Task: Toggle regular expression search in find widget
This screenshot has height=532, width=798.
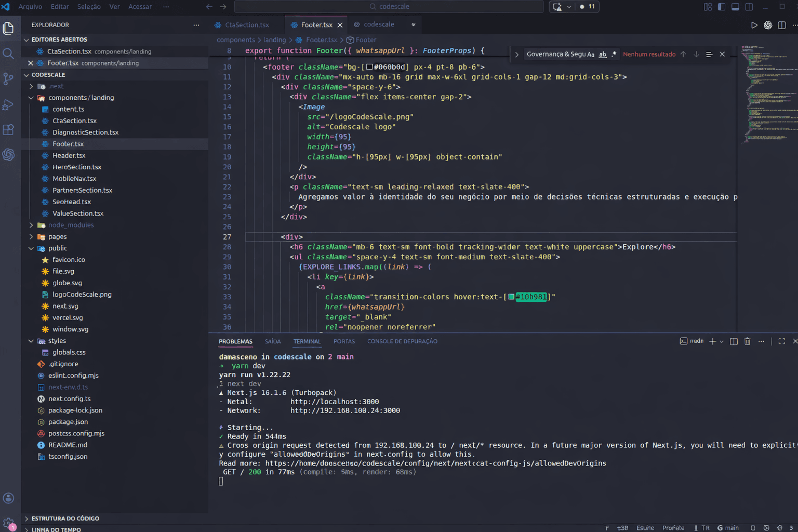Action: (614, 55)
